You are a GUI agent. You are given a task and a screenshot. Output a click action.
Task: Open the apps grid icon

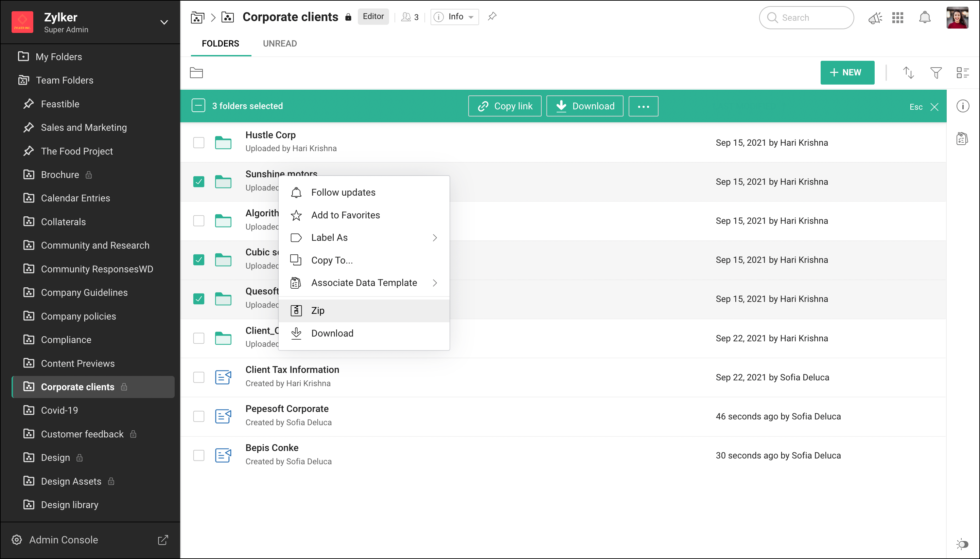[898, 18]
